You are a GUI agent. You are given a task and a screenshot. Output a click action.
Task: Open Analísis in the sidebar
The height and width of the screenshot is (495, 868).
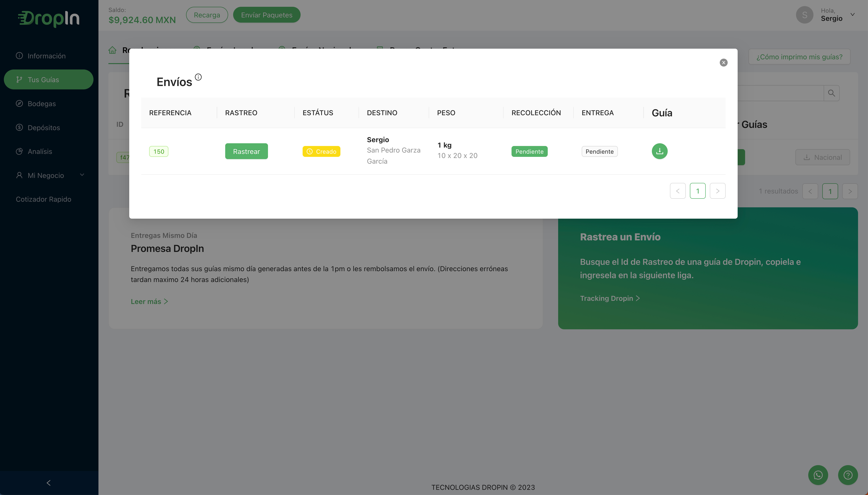pos(40,152)
